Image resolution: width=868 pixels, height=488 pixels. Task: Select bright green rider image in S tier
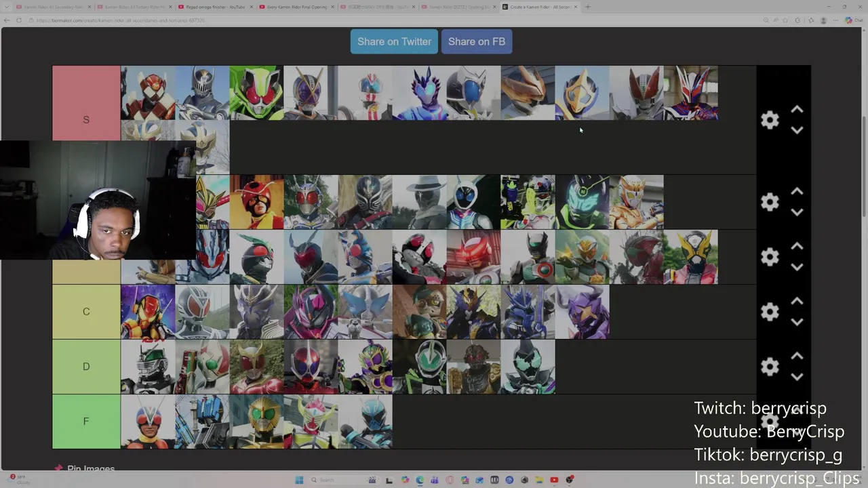pyautogui.click(x=256, y=93)
